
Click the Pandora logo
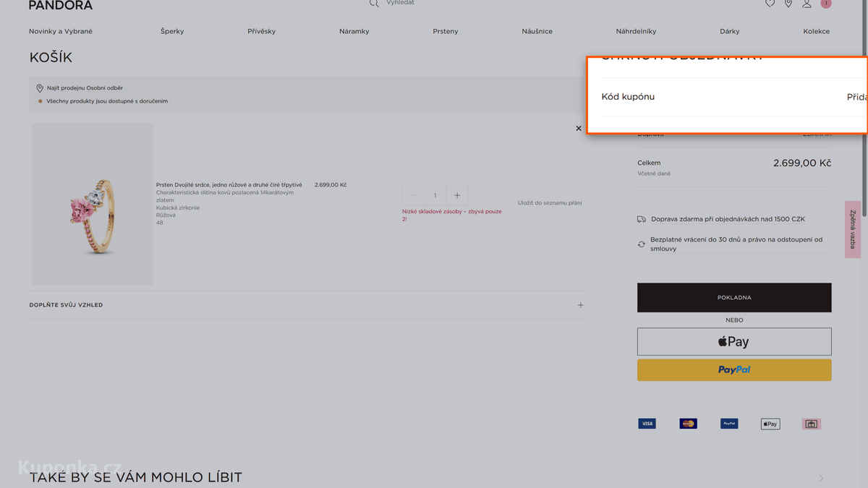pyautogui.click(x=61, y=5)
